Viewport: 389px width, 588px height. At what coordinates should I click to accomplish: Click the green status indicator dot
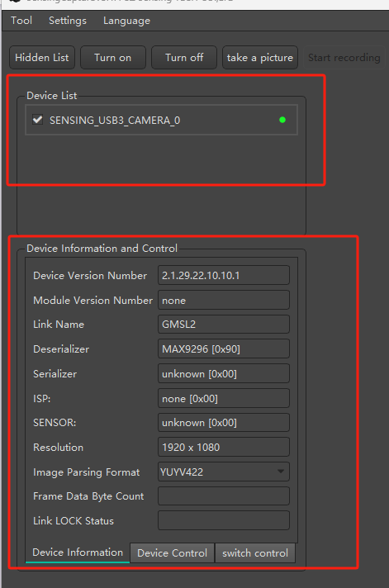pyautogui.click(x=282, y=120)
